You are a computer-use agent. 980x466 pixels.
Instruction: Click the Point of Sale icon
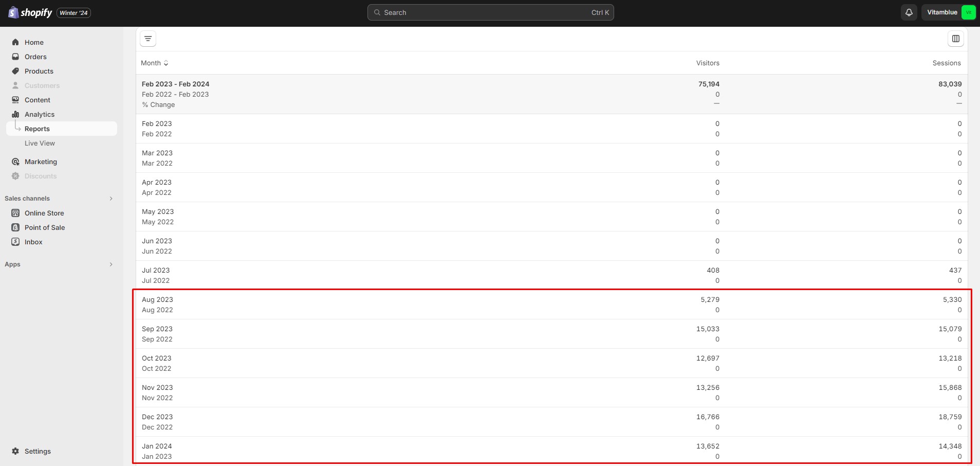click(15, 227)
